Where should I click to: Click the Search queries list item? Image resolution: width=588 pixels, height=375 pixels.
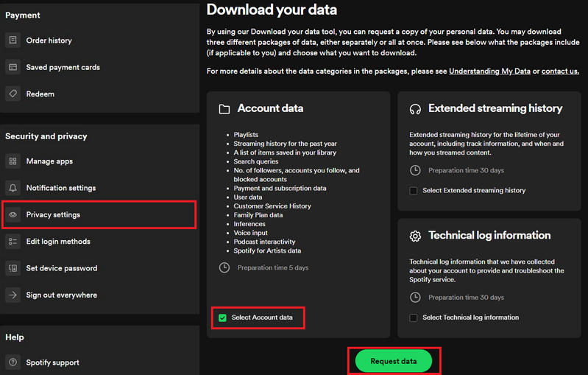(x=256, y=161)
